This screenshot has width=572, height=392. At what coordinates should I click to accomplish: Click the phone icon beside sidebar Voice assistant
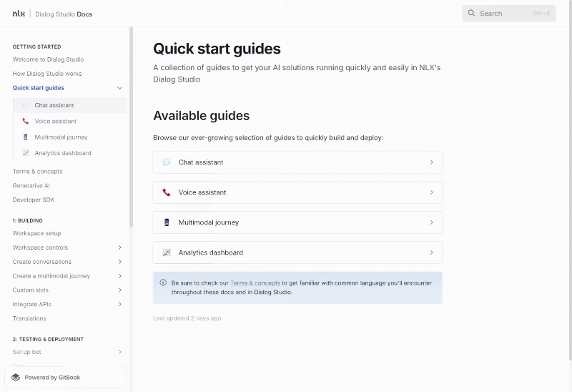26,121
